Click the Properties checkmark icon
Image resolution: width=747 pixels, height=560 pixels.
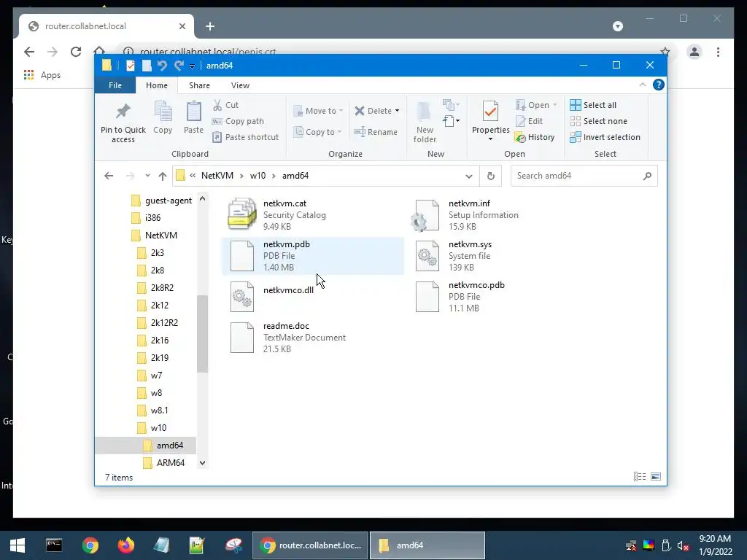490,112
